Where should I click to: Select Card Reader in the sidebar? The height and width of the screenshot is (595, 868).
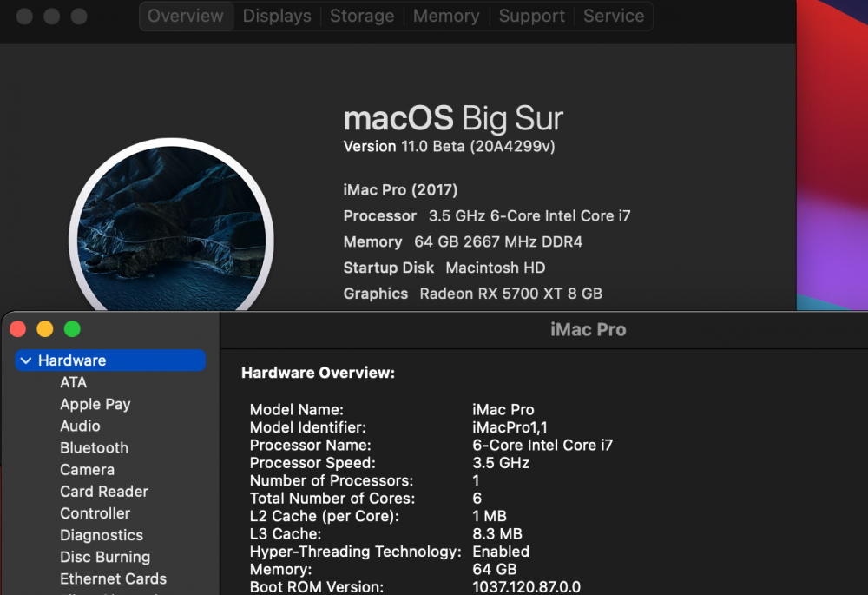point(104,492)
